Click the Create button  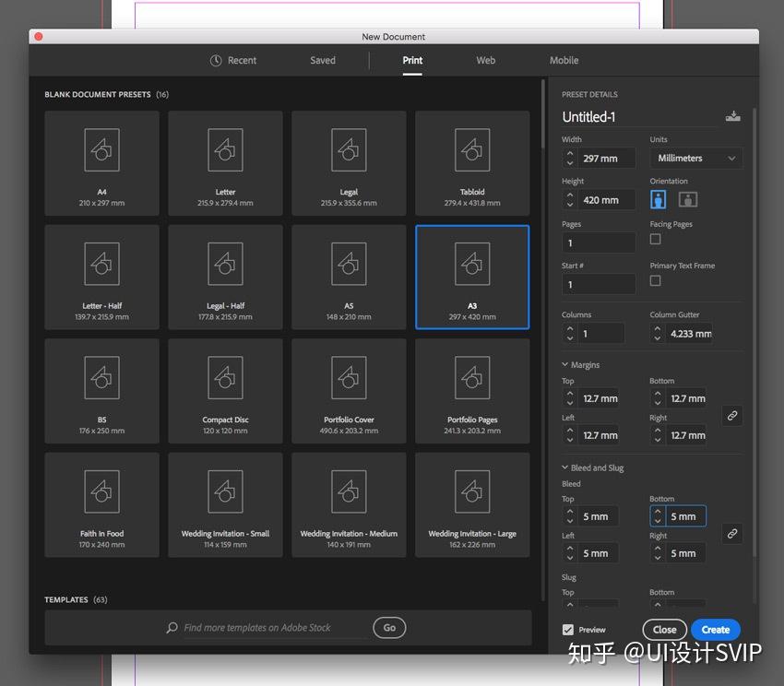pos(716,630)
